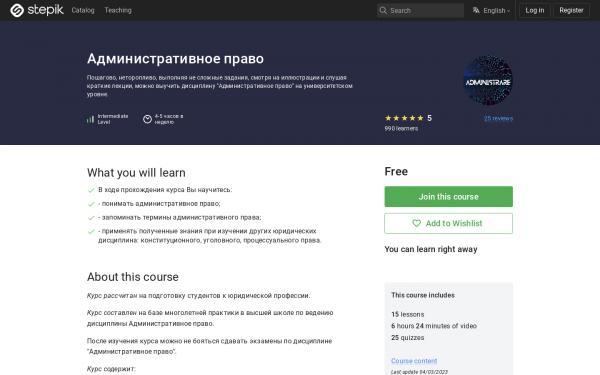Click the rating value '5'
Viewport: 600px width, 375px height.
429,118
